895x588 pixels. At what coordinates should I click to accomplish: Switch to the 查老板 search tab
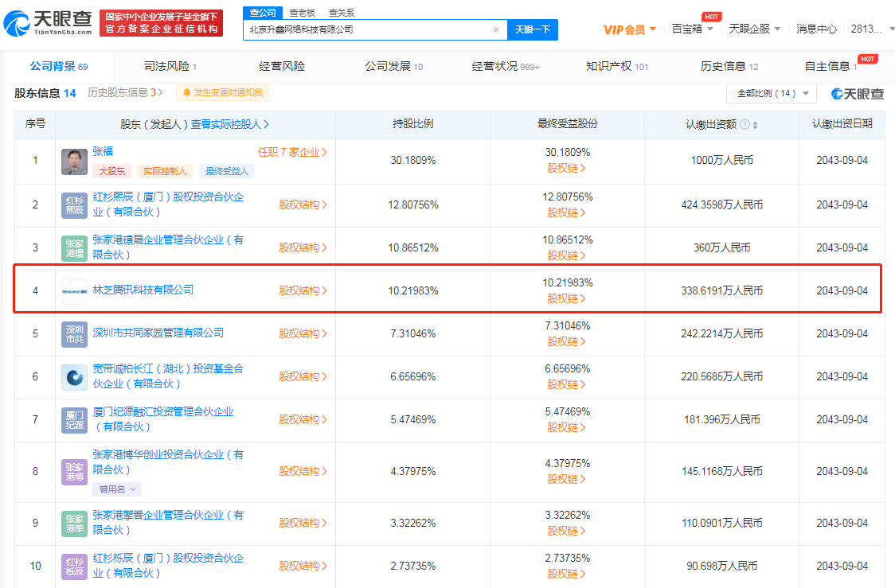[303, 13]
